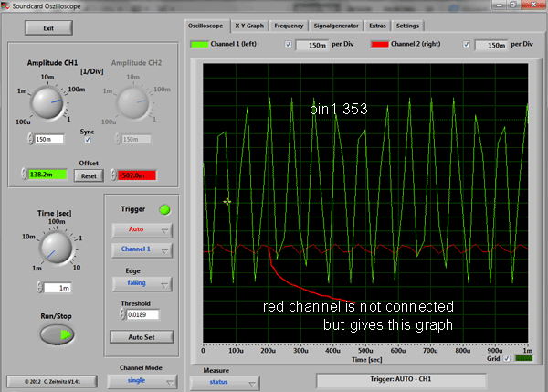Click the green Trigger status LED
This screenshot has height=392, width=548.
pyautogui.click(x=165, y=210)
